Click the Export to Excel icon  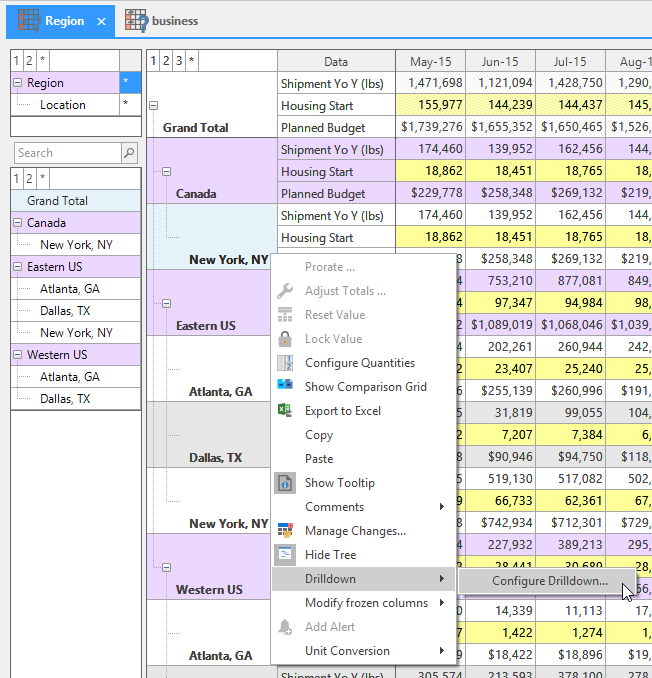(x=285, y=410)
